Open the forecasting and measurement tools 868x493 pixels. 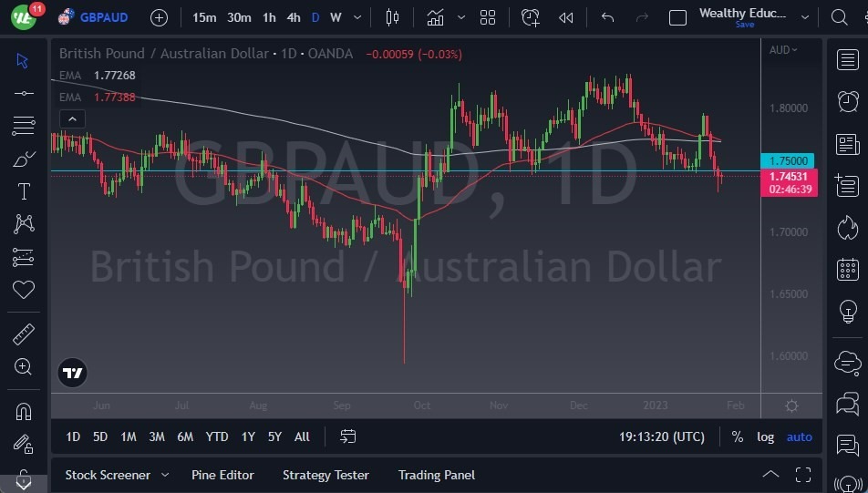24,257
